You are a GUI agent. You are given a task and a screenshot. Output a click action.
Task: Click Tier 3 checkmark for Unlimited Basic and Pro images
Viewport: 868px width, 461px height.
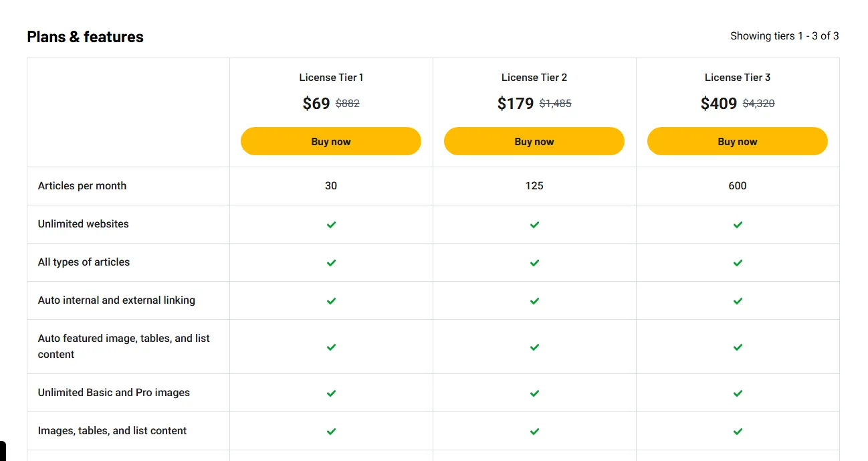738,393
